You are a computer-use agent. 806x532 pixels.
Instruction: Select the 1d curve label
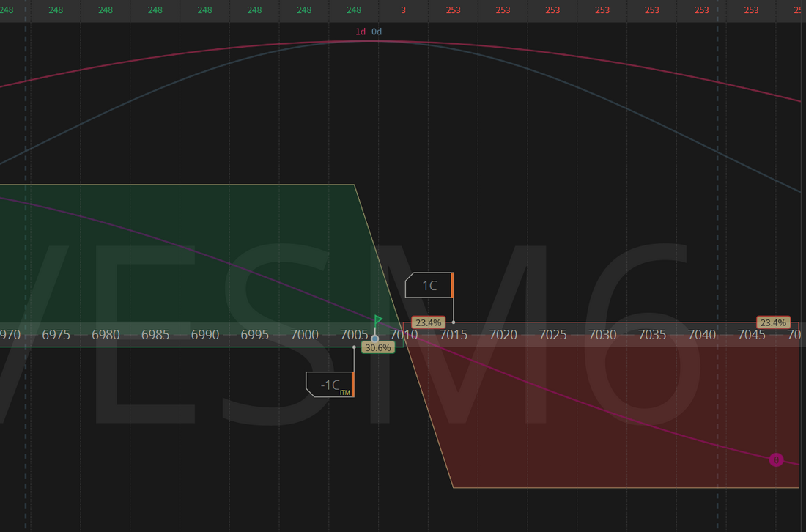(360, 32)
